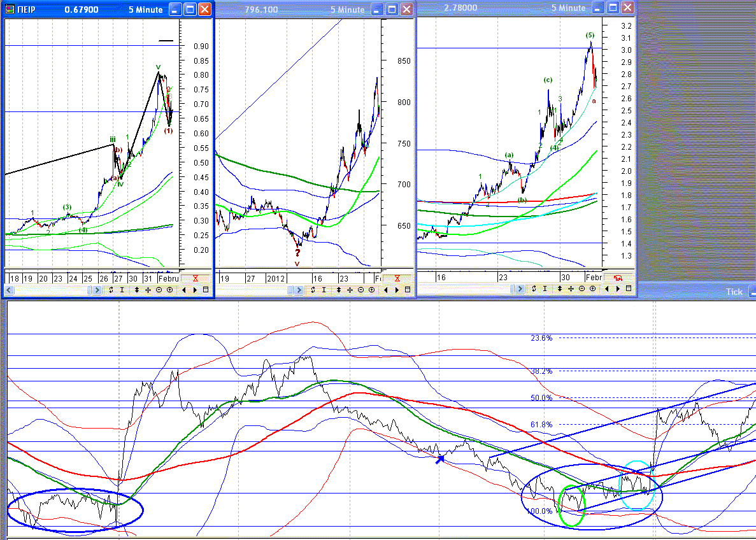Viewport: 756px width, 540px height.
Task: Zoom out with minus icon in 796.100 chart
Action: 360,290
